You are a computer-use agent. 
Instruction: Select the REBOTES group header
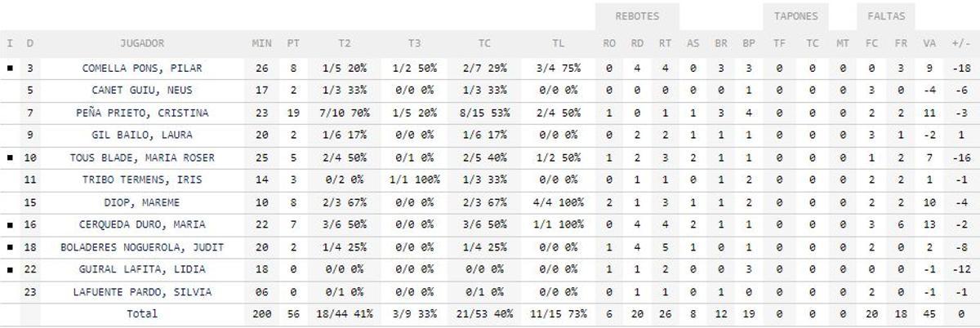(636, 16)
